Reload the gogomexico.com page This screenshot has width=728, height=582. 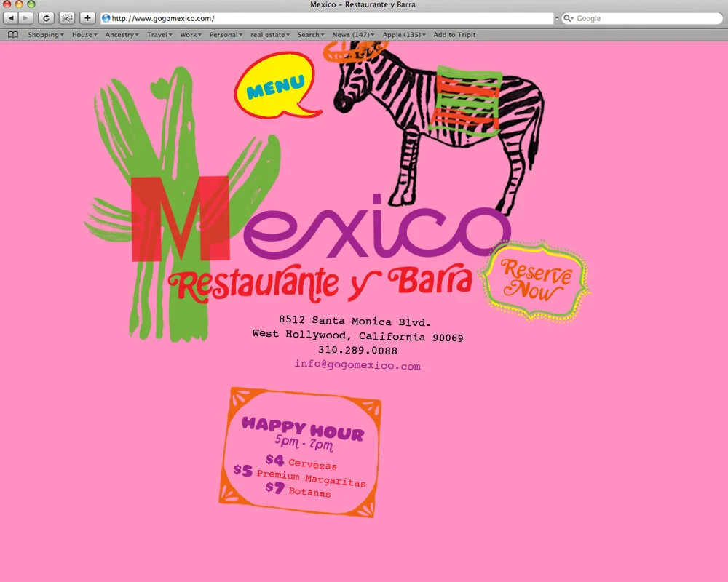[47, 18]
